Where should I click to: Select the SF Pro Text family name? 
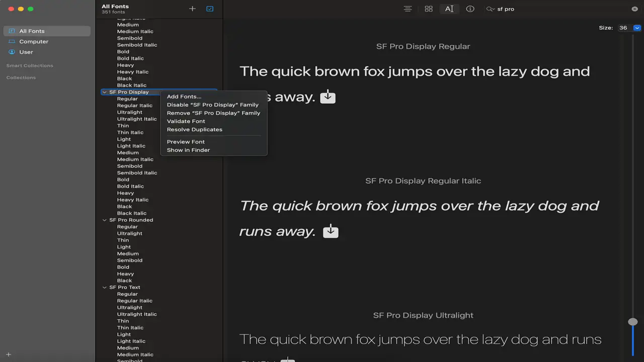tap(125, 288)
